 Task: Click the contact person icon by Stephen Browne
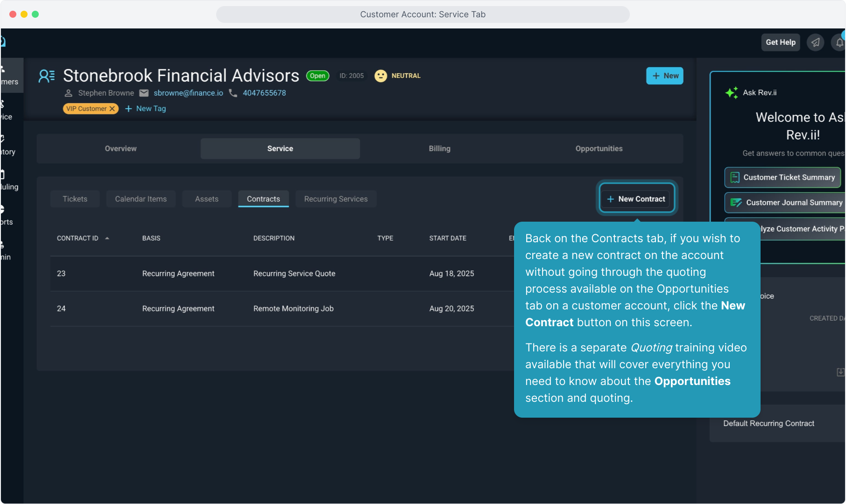tap(68, 93)
